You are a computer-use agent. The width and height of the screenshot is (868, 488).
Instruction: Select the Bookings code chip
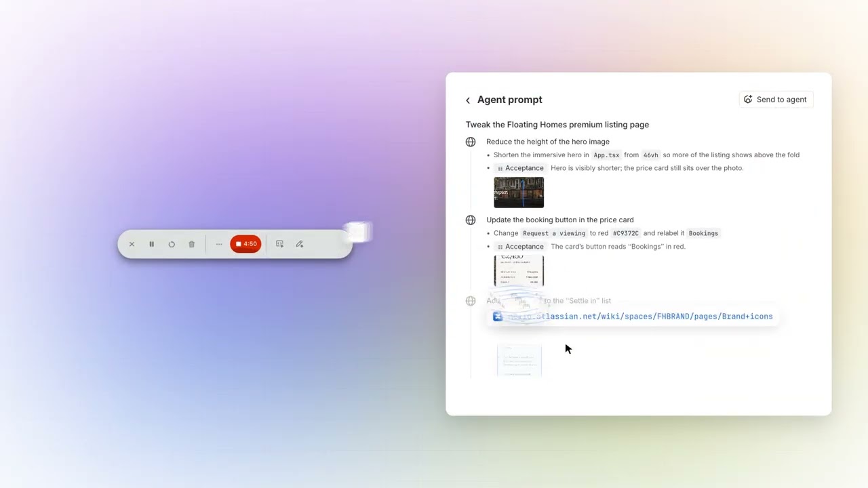[703, 233]
